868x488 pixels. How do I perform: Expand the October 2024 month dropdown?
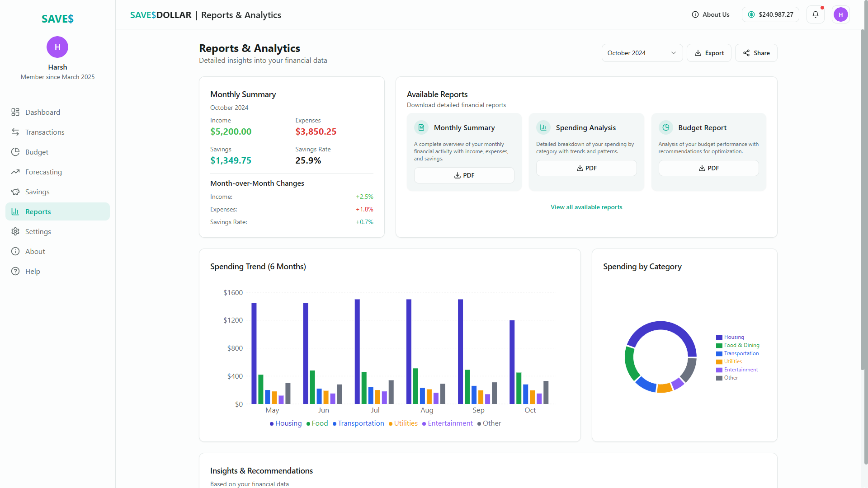click(x=637, y=53)
